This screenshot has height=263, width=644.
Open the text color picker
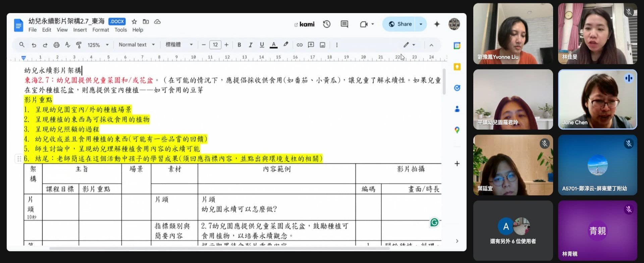(x=274, y=45)
